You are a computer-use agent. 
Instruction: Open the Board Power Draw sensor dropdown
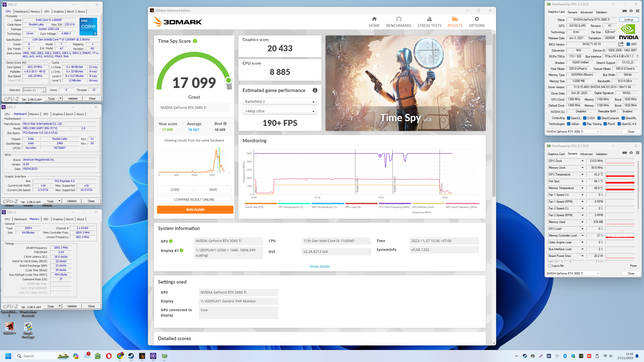tap(582, 256)
